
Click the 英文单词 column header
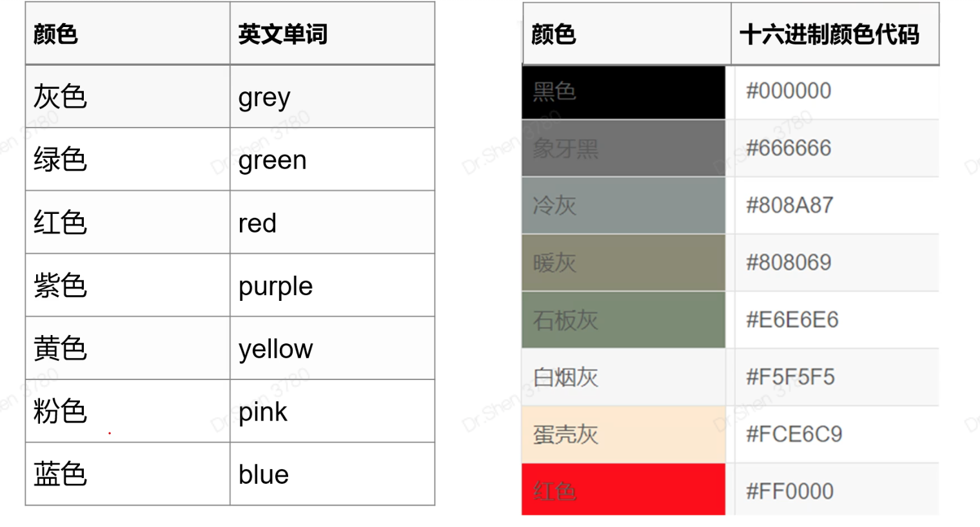tap(332, 34)
